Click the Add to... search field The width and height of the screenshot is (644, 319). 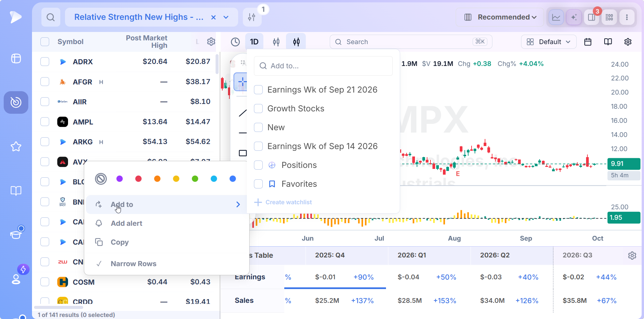pos(323,66)
